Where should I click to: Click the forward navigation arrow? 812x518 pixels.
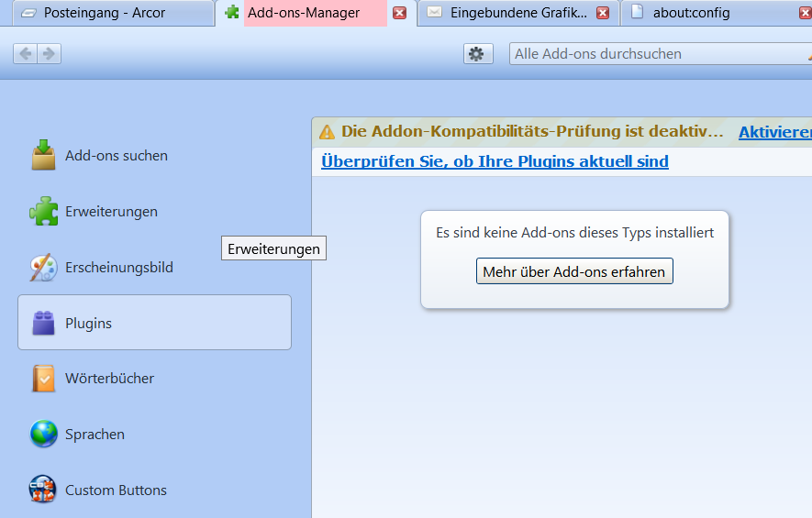pyautogui.click(x=49, y=54)
